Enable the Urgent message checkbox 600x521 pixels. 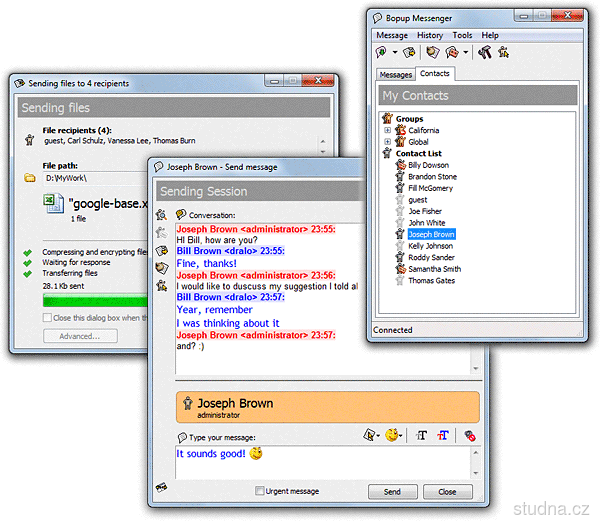click(259, 490)
